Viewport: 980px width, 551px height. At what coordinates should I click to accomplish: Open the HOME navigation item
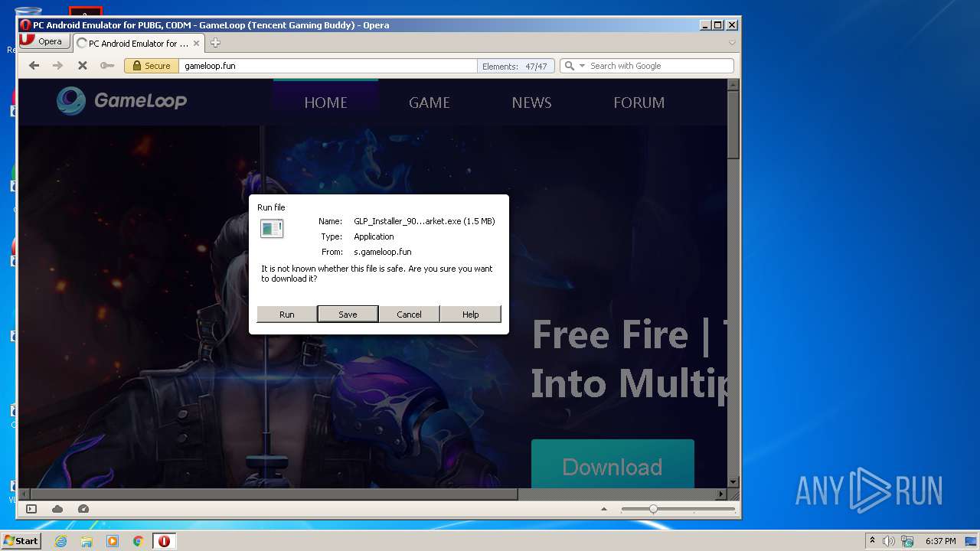325,103
